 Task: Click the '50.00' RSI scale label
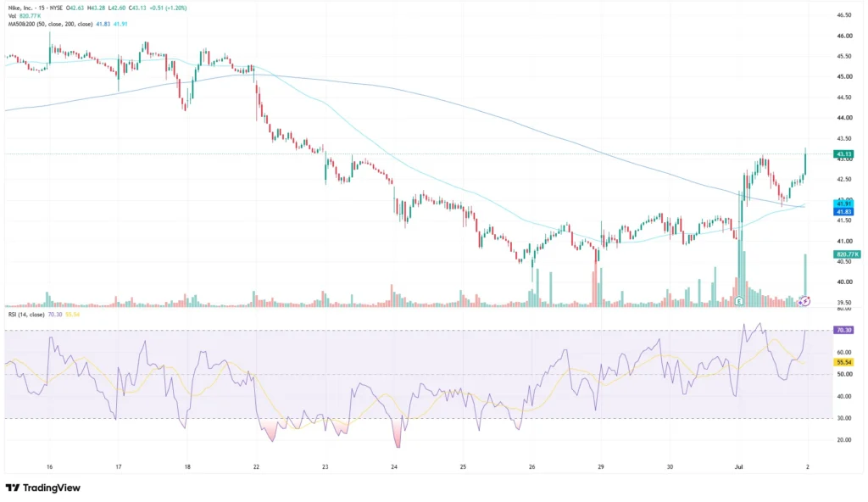pyautogui.click(x=844, y=375)
